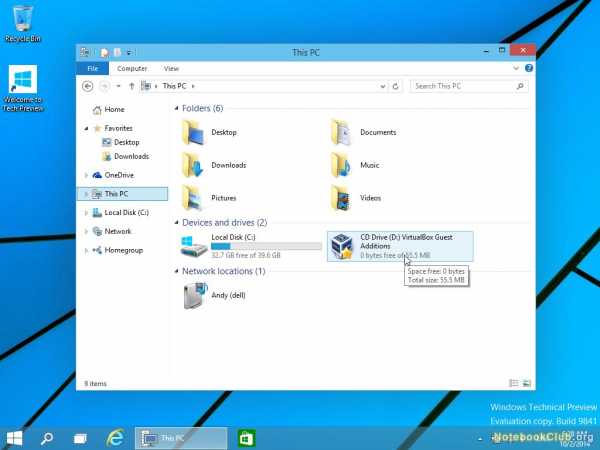Select the Pictures folder icon

coord(194,197)
